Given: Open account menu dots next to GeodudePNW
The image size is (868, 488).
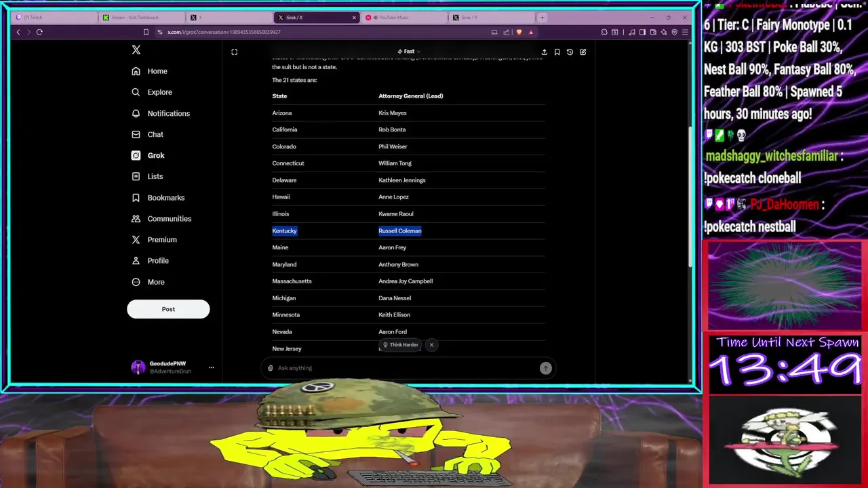Looking at the screenshot, I should click(211, 367).
